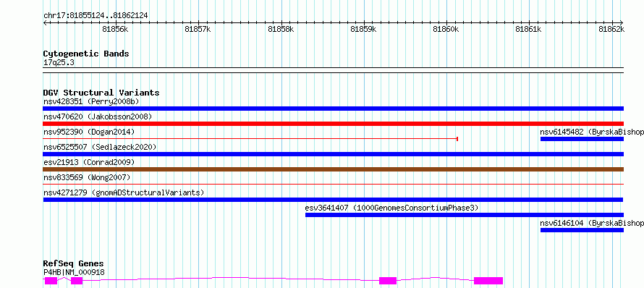Click the 81859k ruler tick label

363,29
